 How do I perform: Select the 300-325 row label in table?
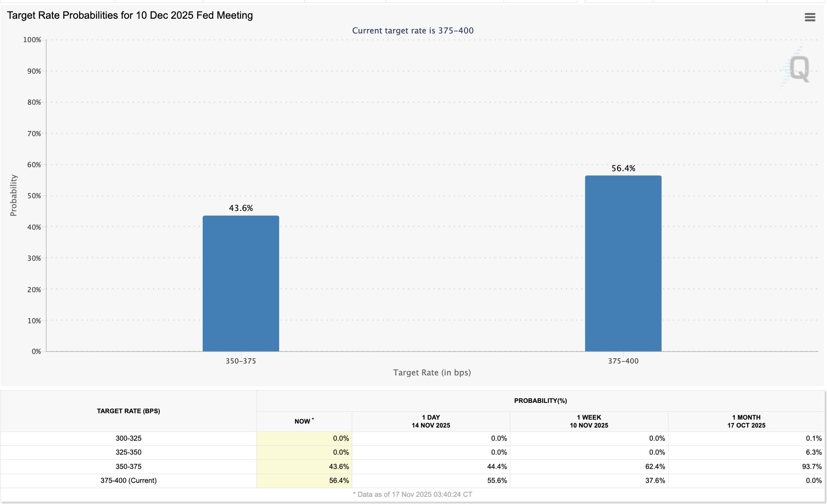(x=128, y=438)
